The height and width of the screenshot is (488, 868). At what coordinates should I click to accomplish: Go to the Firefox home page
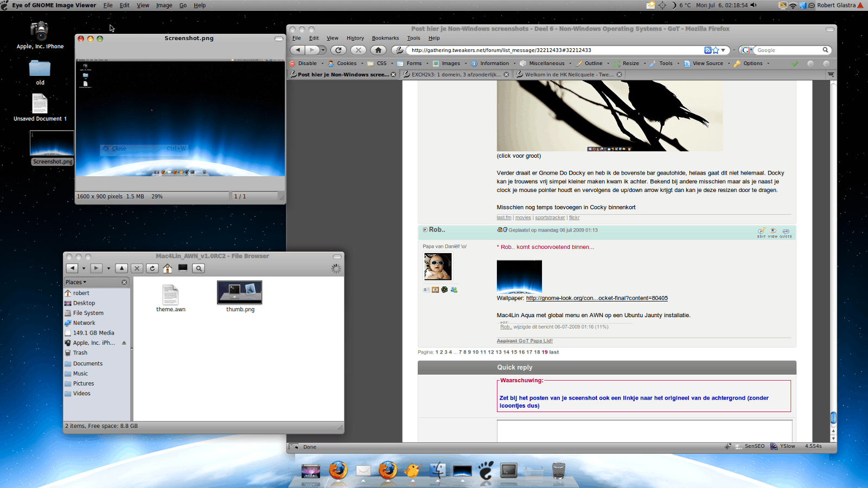click(x=378, y=50)
